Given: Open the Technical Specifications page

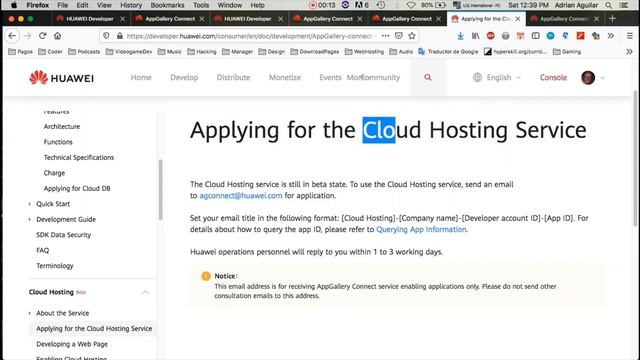Looking at the screenshot, I should coord(79,158).
